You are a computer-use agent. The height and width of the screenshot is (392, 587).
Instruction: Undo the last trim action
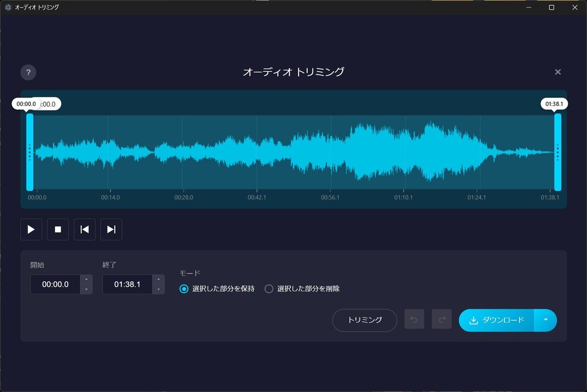pyautogui.click(x=414, y=320)
